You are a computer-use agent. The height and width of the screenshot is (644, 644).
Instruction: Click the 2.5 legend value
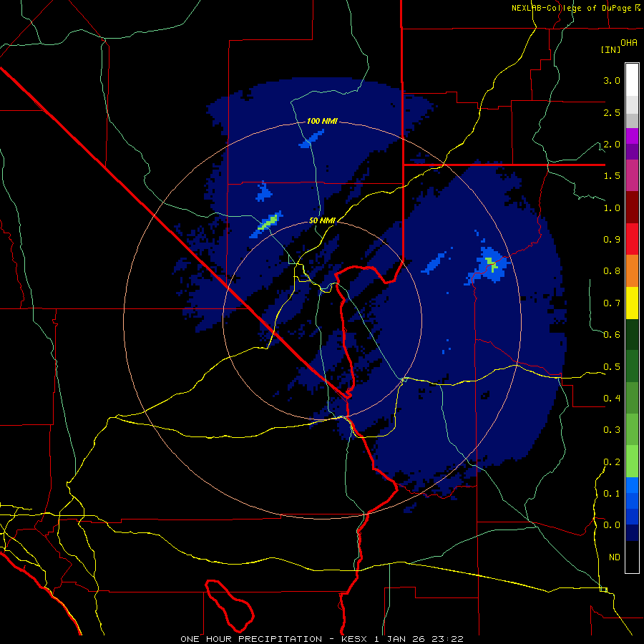[x=612, y=112]
